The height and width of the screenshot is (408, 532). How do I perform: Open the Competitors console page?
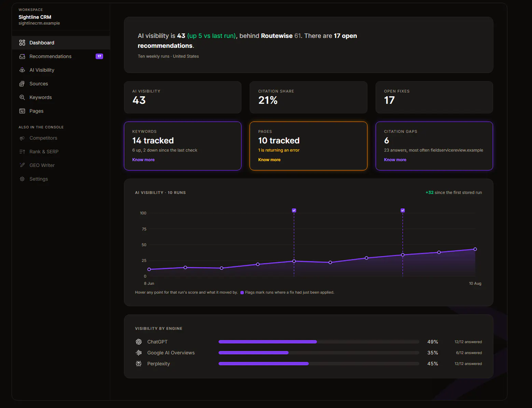[61, 138]
